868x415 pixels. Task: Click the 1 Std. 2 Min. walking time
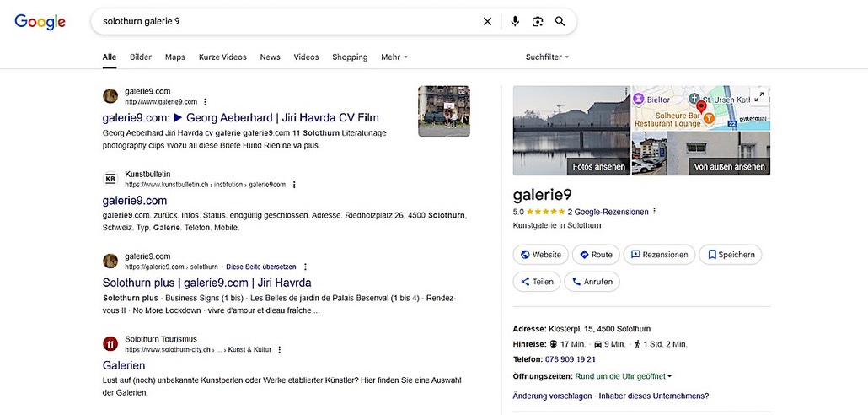[x=661, y=344]
